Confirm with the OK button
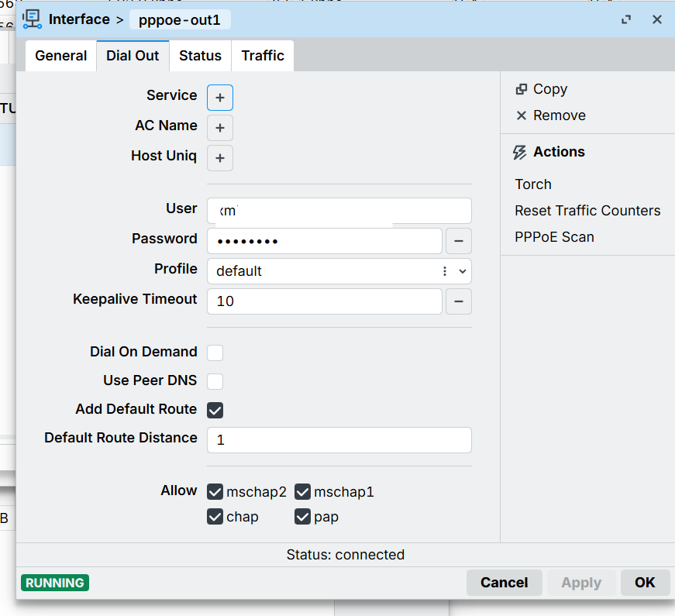The width and height of the screenshot is (675, 616). 645,583
